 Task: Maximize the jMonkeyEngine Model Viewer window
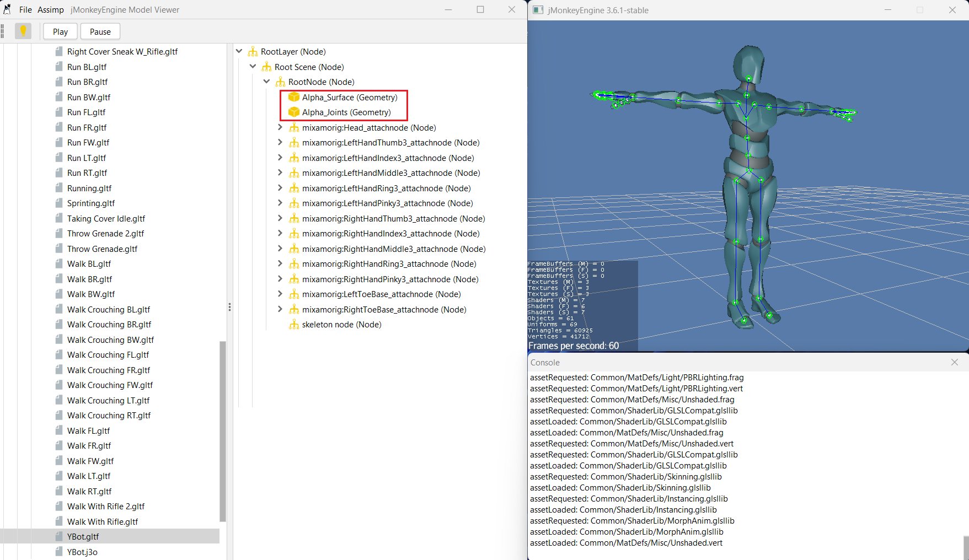(x=480, y=9)
